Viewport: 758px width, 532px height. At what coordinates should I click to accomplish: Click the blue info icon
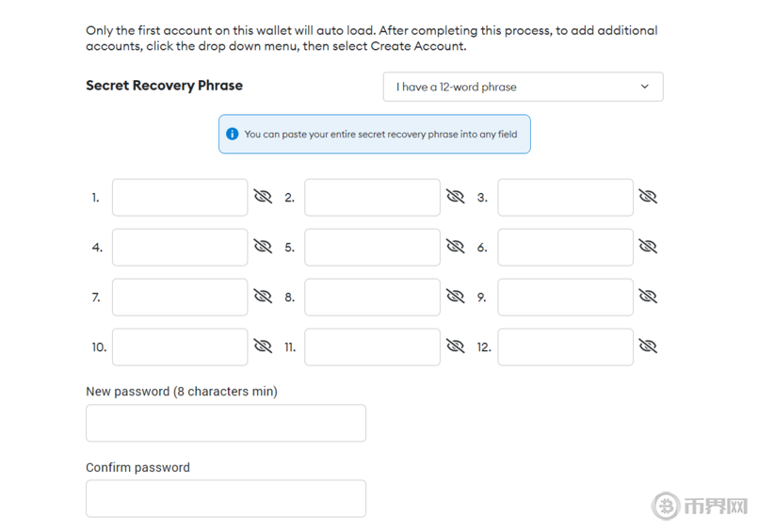coord(233,134)
